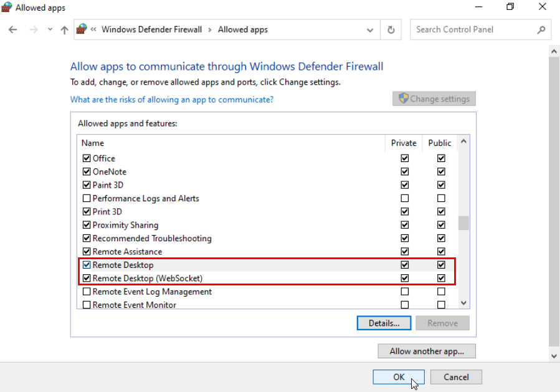Select the Paint 3D row label
This screenshot has height=392, width=560.
108,184
